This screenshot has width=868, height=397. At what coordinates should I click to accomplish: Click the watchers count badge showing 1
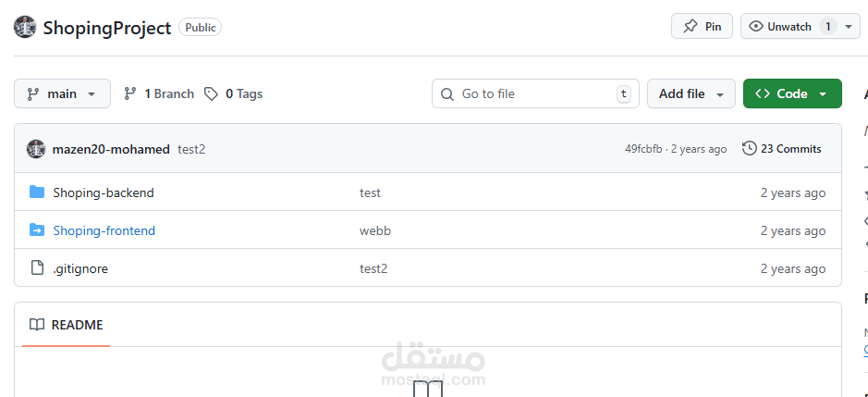point(828,27)
